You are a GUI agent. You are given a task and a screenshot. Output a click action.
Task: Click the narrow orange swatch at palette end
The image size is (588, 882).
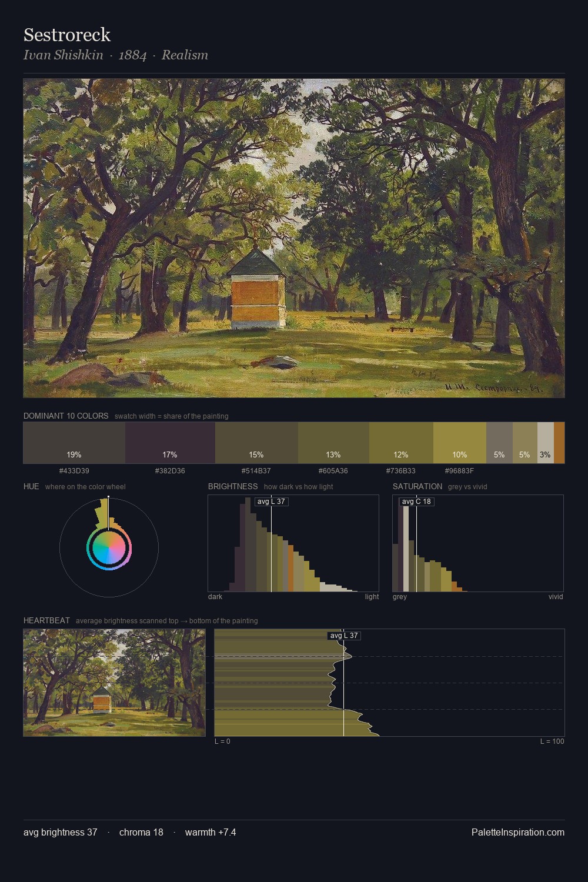[559, 443]
